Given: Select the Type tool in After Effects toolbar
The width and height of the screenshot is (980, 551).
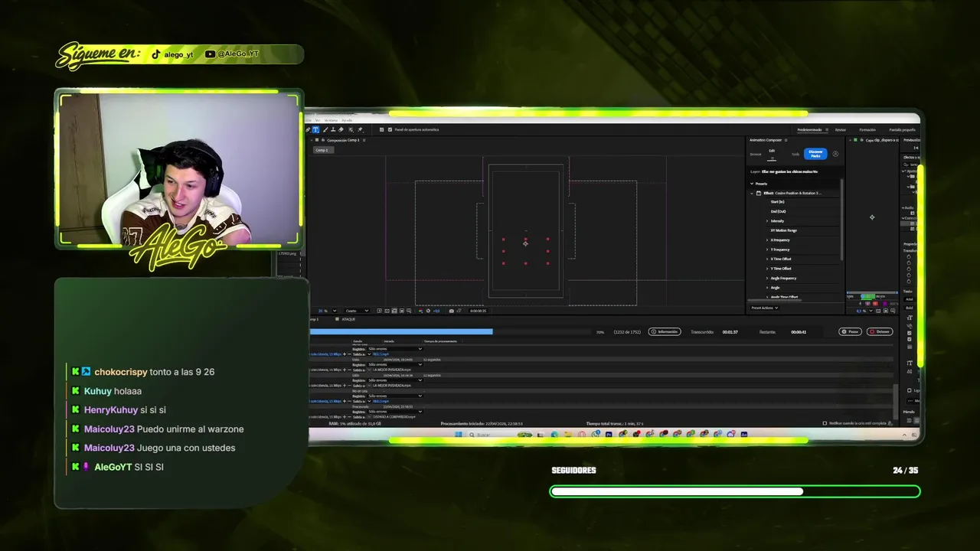Looking at the screenshot, I should click(x=315, y=129).
